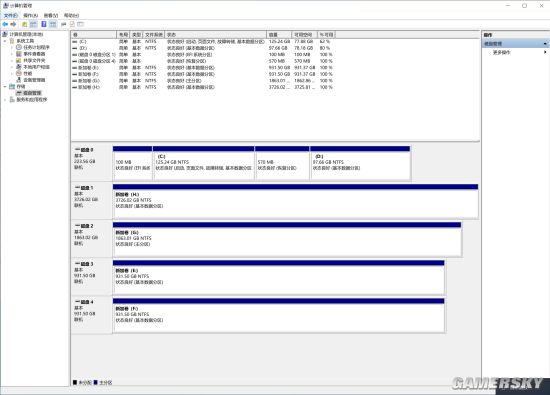
Task: Toggle the Show/Hide Console Tree toolbar icon
Action: click(x=33, y=24)
